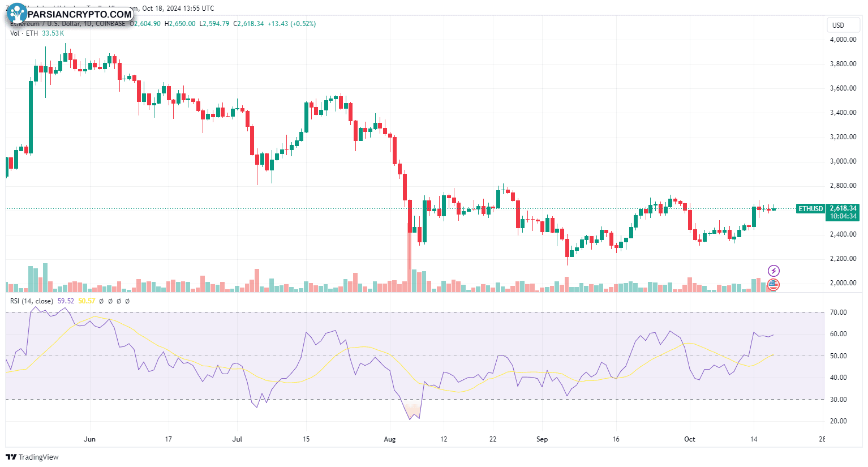Viewport: 868px width, 467px height.
Task: Click the low price L2,594.79
Action: (214, 24)
